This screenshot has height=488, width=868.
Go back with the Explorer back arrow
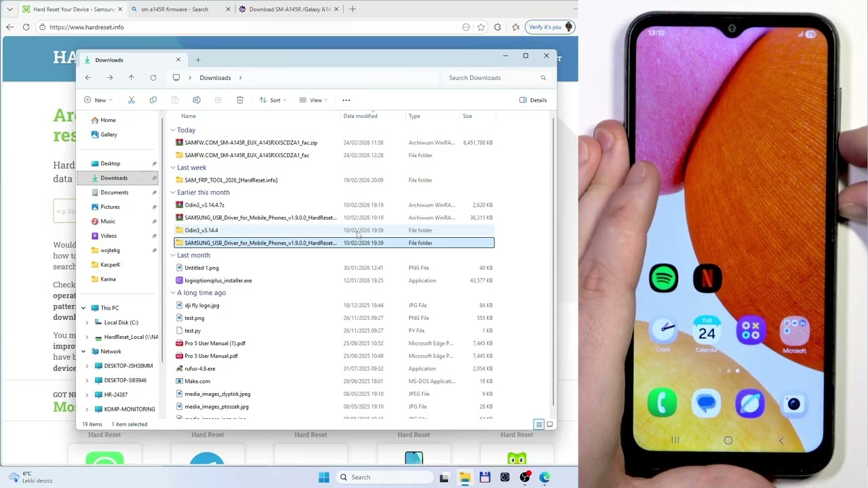88,78
